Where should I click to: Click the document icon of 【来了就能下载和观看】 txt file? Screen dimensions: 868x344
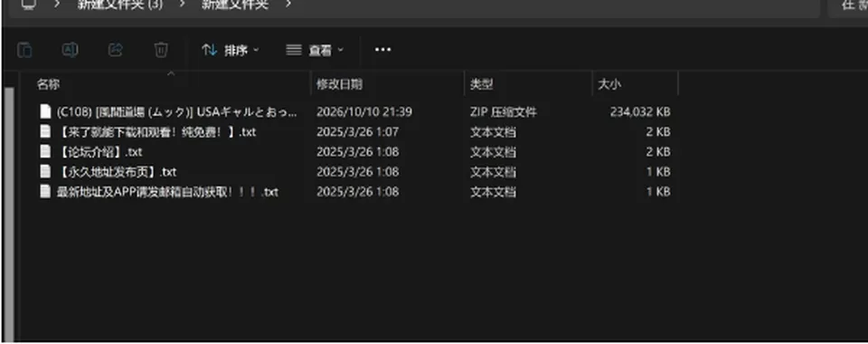(45, 131)
